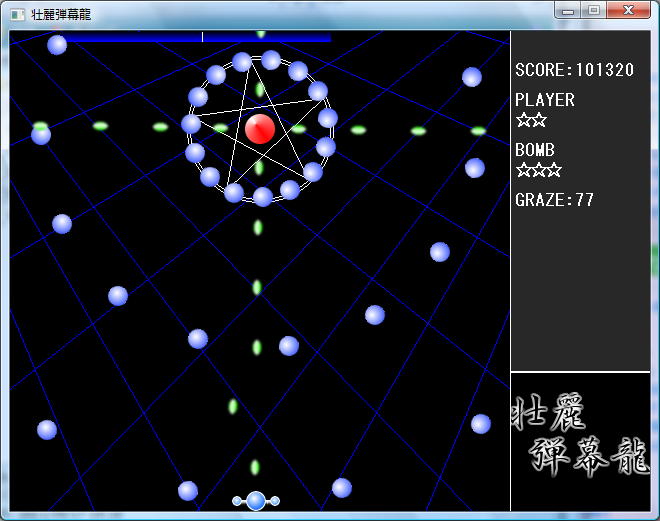Click the GRAZE:77 counter
The image size is (660, 521).
pos(554,200)
